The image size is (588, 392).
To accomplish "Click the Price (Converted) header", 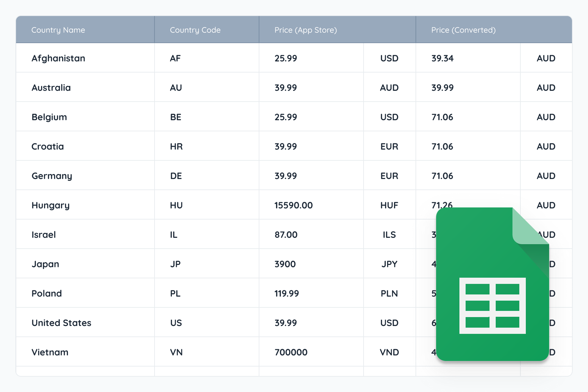I will click(x=463, y=30).
